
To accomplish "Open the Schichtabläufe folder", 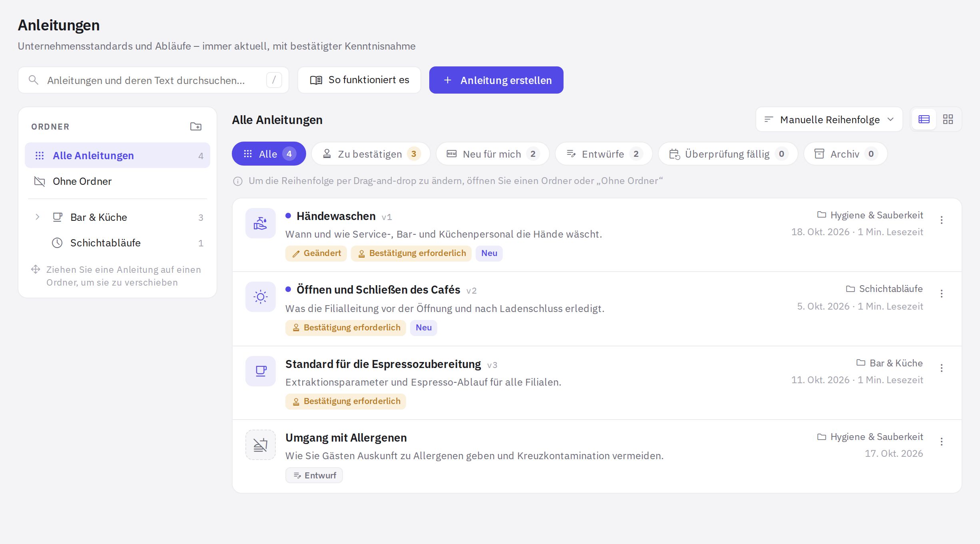I will [117, 243].
